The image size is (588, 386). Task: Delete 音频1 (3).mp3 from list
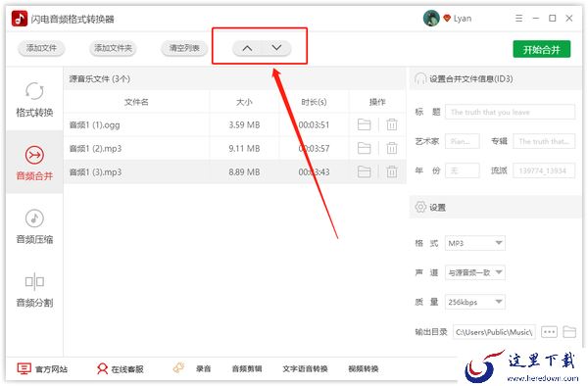tap(392, 171)
